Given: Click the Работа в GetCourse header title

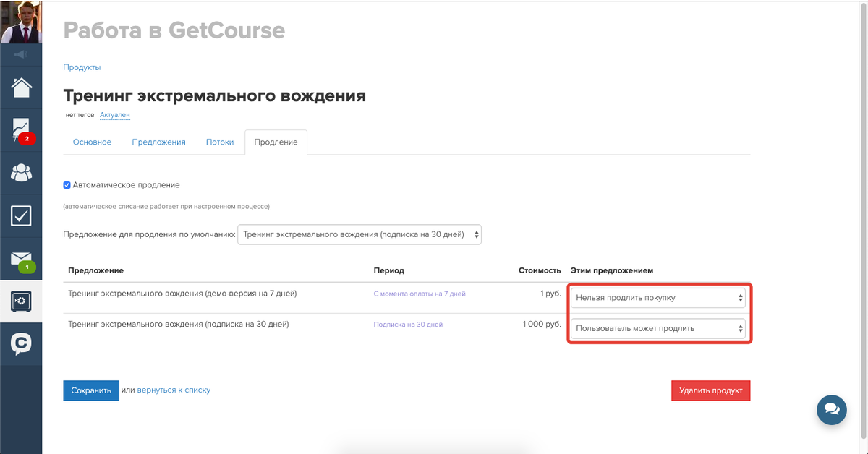Looking at the screenshot, I should [174, 30].
